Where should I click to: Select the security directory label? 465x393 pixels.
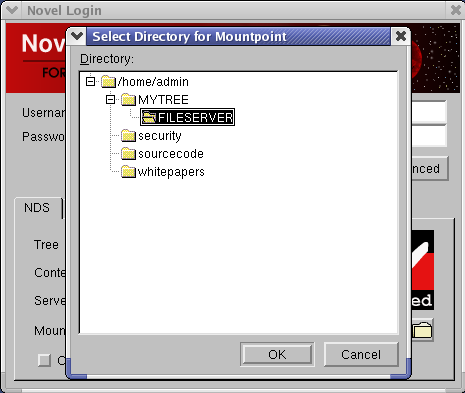pyautogui.click(x=160, y=136)
